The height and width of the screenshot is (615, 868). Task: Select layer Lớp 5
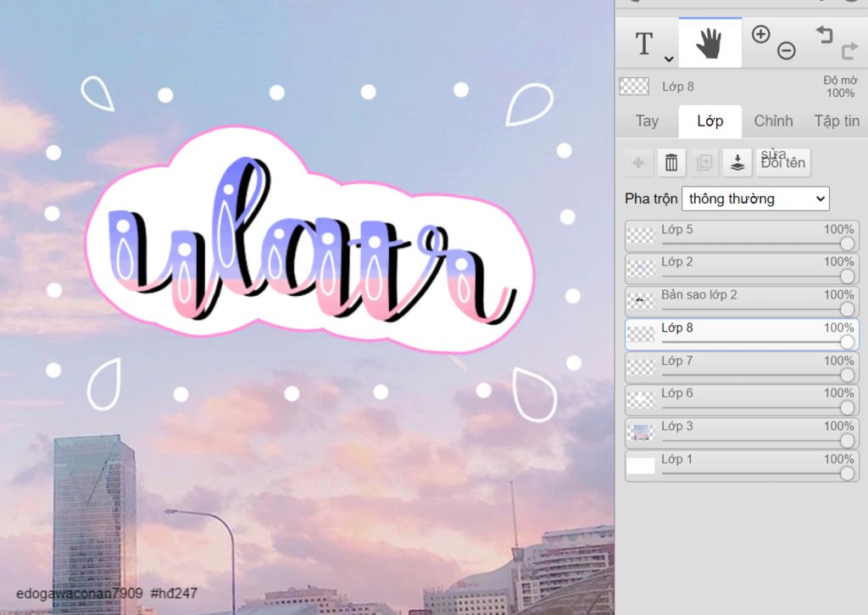742,236
